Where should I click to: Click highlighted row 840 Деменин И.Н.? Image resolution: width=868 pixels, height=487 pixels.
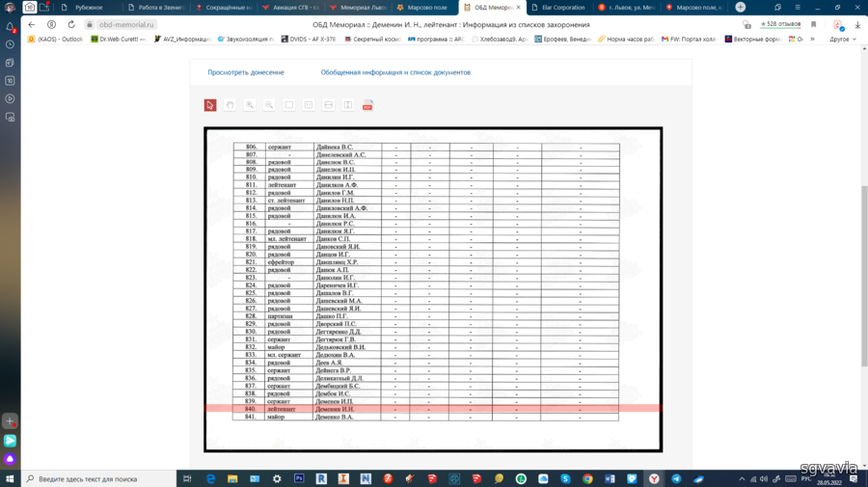433,409
